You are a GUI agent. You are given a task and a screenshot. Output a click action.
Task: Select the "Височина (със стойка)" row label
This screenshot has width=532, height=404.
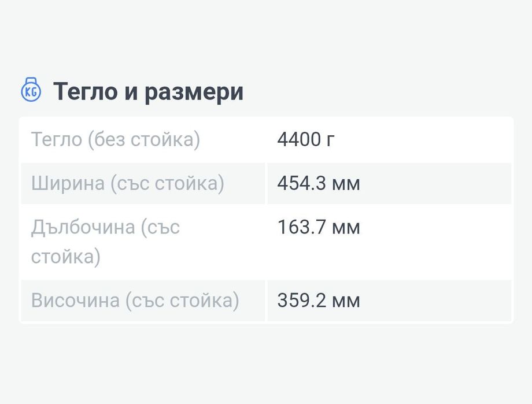coord(135,301)
